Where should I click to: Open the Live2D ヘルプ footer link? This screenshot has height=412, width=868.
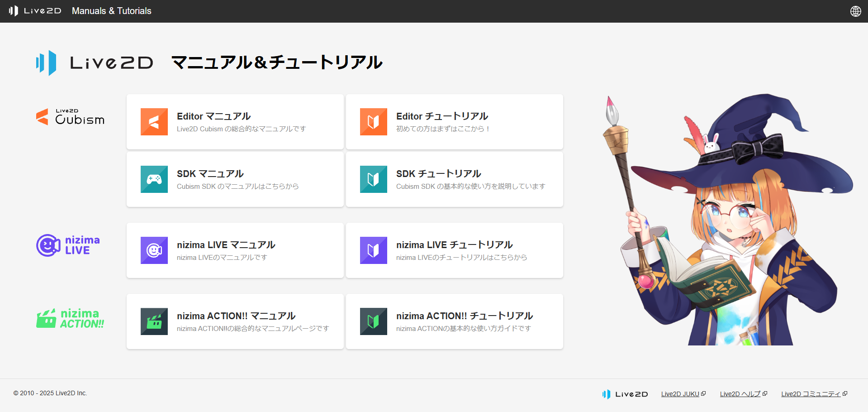[740, 394]
